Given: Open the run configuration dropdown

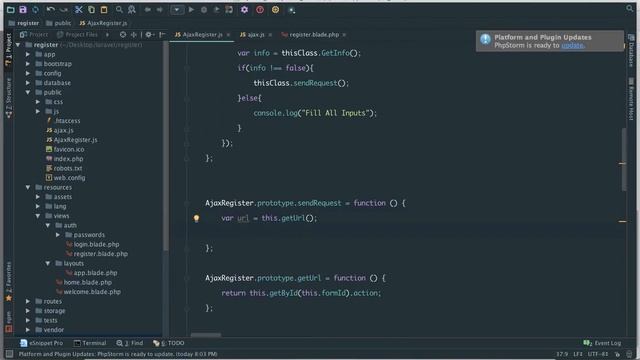Looking at the screenshot, I should (x=177, y=9).
